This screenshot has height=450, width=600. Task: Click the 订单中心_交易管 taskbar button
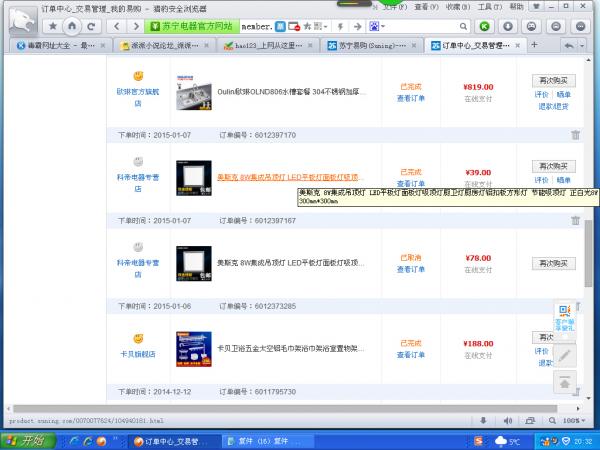tap(172, 442)
